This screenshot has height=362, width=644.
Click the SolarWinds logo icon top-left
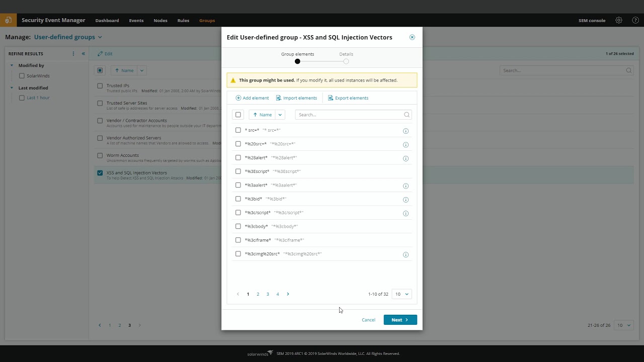9,21
